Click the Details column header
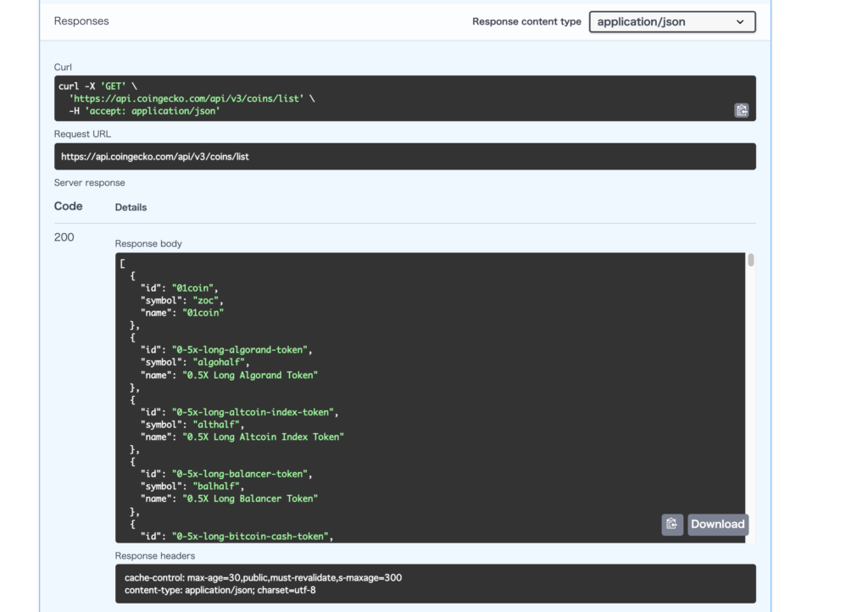The width and height of the screenshot is (868, 612). (x=131, y=207)
